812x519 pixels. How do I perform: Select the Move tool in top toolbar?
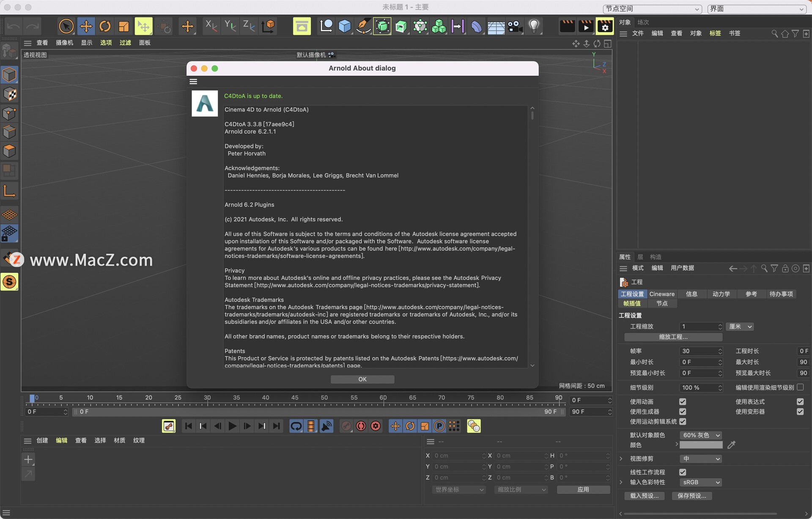point(86,26)
